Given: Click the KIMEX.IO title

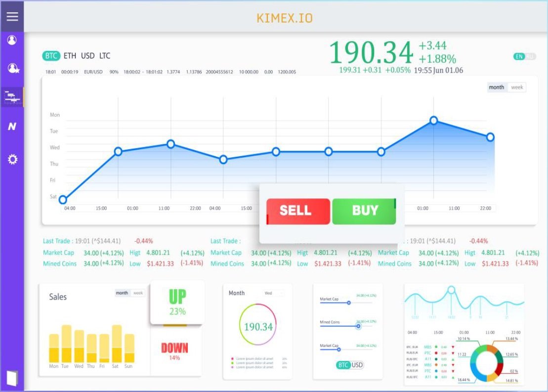Looking at the screenshot, I should pyautogui.click(x=285, y=18).
